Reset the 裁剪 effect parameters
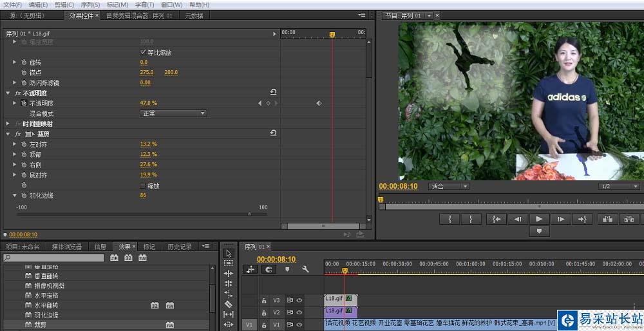 [273, 133]
